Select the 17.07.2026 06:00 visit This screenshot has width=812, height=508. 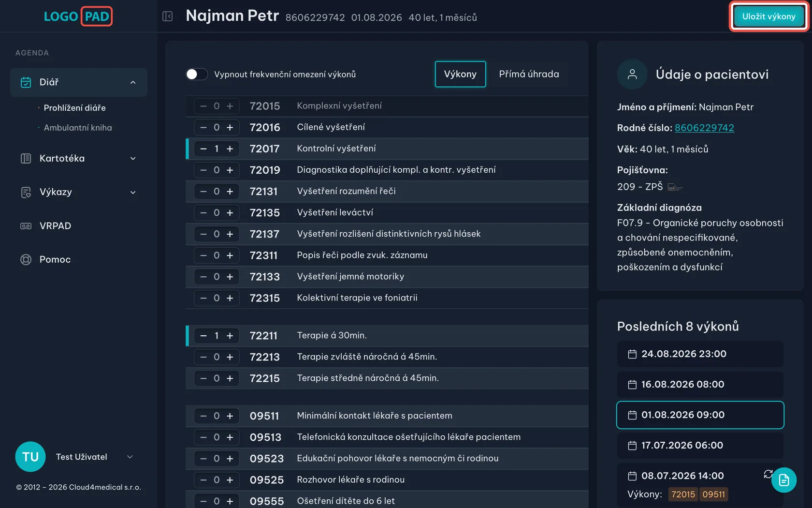[700, 446]
